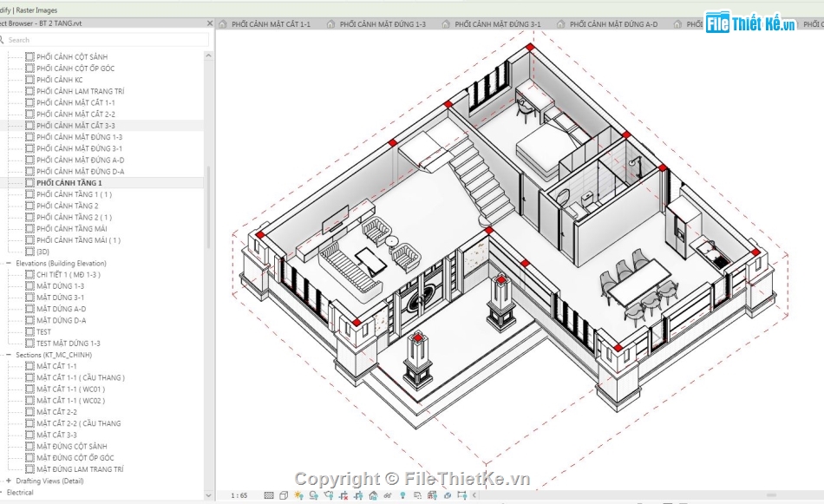The height and width of the screenshot is (504, 824).
Task: Click home icon on PHỐI CẢNH MẶT ĐỨNG 3-1 tab
Action: coord(446,24)
